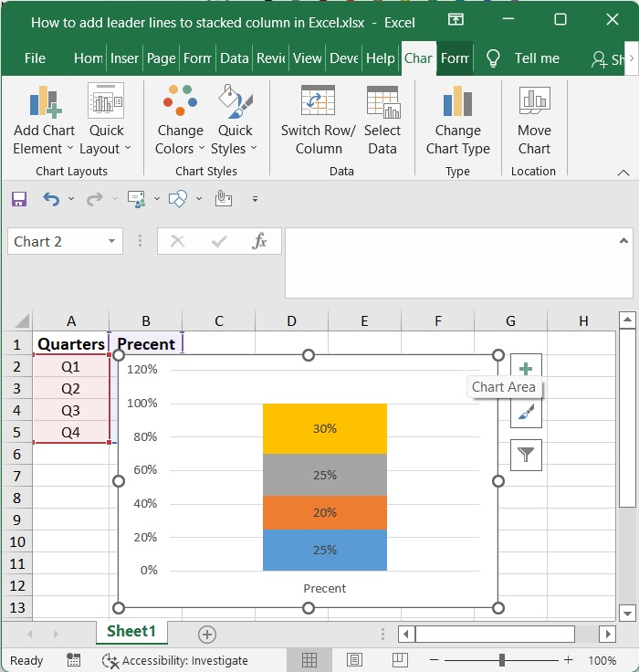
Task: Select the gray 25% chart segment
Action: point(325,475)
